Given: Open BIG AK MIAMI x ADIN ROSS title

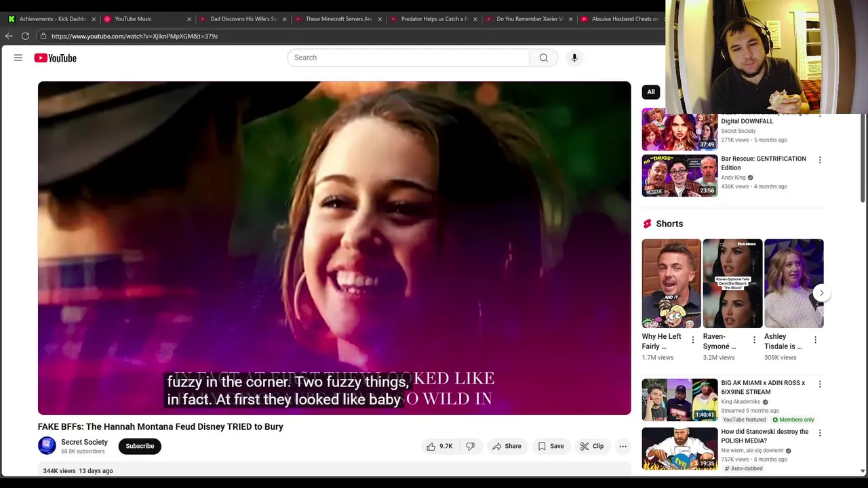Looking at the screenshot, I should [763, 387].
